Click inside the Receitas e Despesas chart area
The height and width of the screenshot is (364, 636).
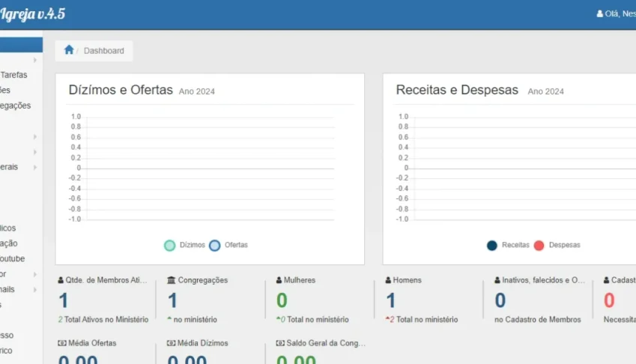tap(525, 169)
